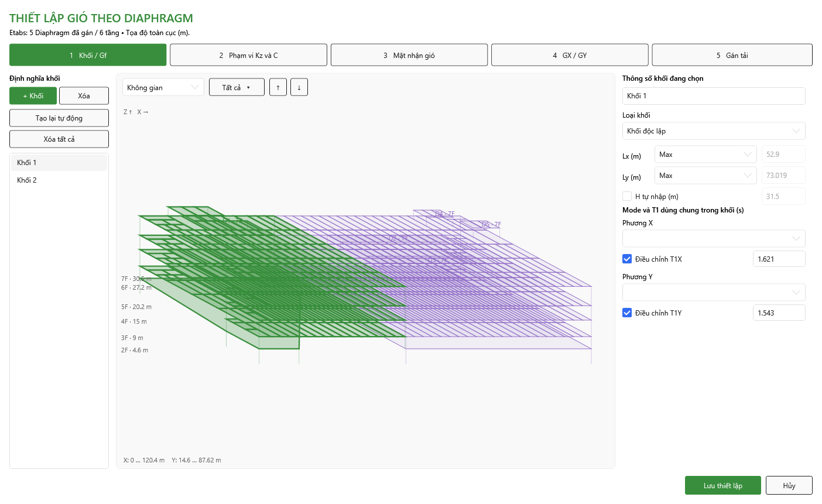Click the 5F · 20.2 m level label
This screenshot has height=504, width=822.
click(x=136, y=307)
